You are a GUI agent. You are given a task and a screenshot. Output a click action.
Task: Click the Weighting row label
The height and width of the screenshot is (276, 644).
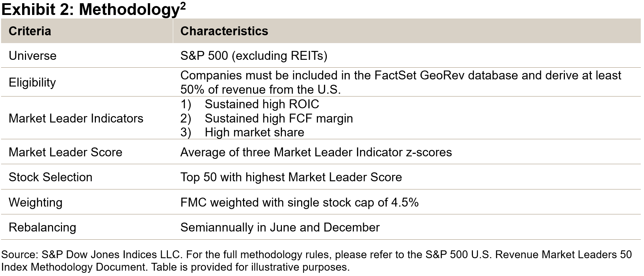point(35,203)
